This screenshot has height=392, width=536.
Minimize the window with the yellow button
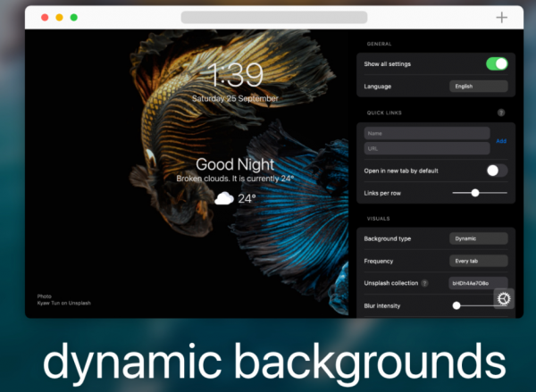coord(60,18)
